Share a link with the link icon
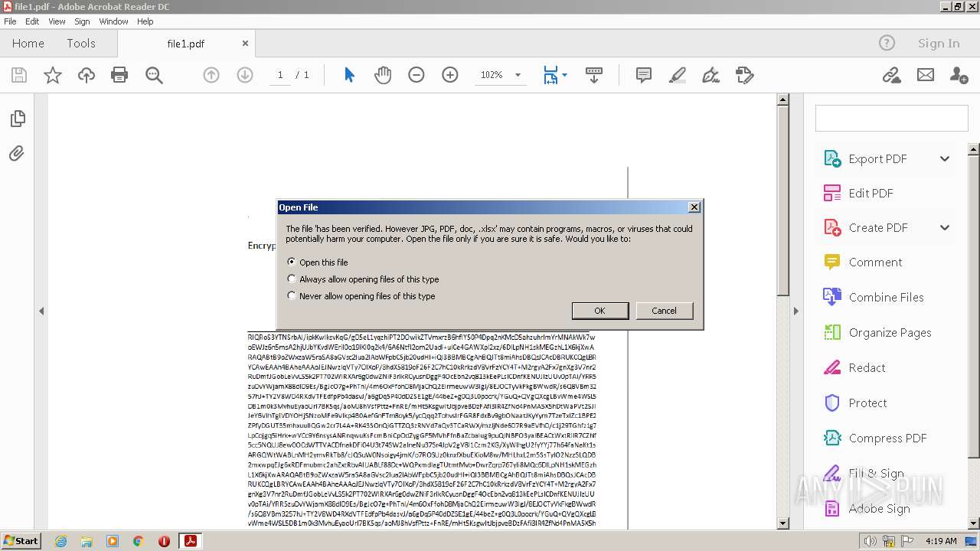Viewport: 980px width, 551px height. pos(891,75)
